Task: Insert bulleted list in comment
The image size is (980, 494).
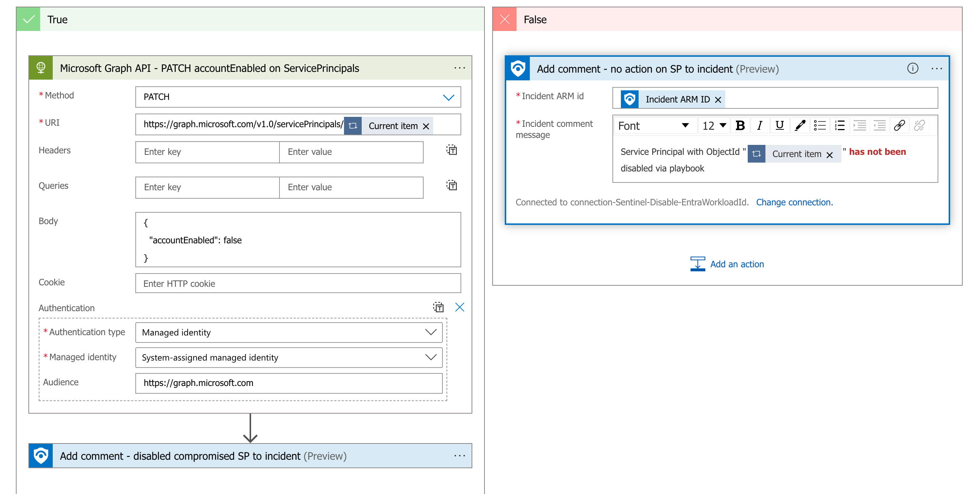Action: [820, 125]
